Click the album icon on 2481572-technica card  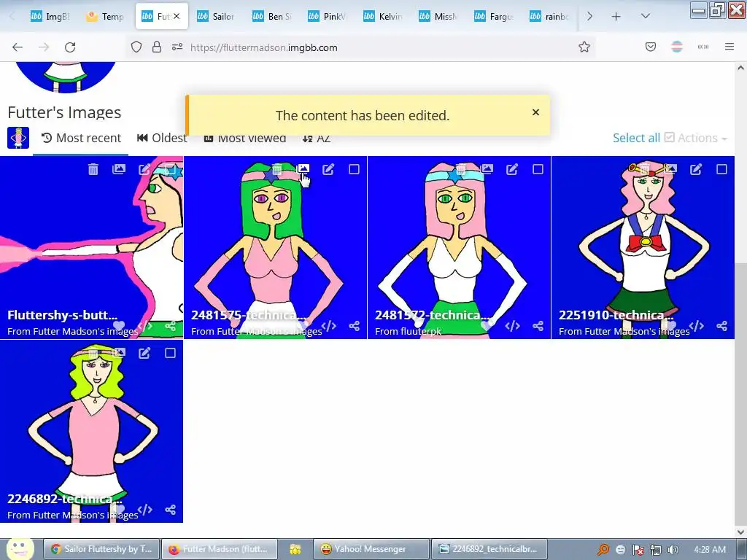click(487, 169)
